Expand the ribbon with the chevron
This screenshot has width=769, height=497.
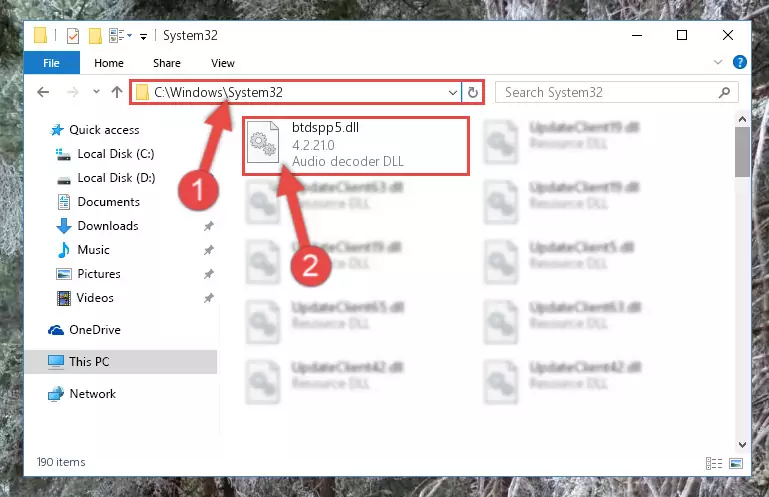point(718,62)
